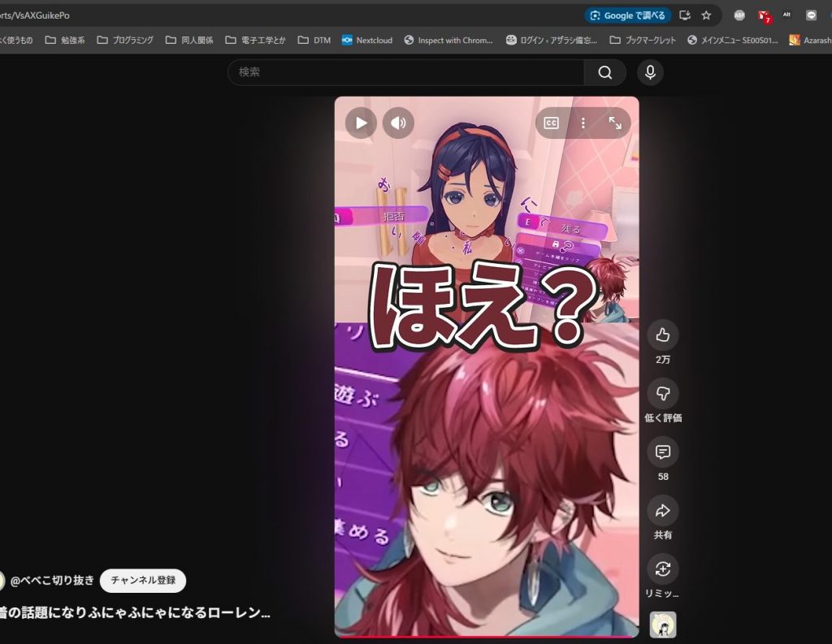Open the video's three-dot options menu

click(583, 123)
